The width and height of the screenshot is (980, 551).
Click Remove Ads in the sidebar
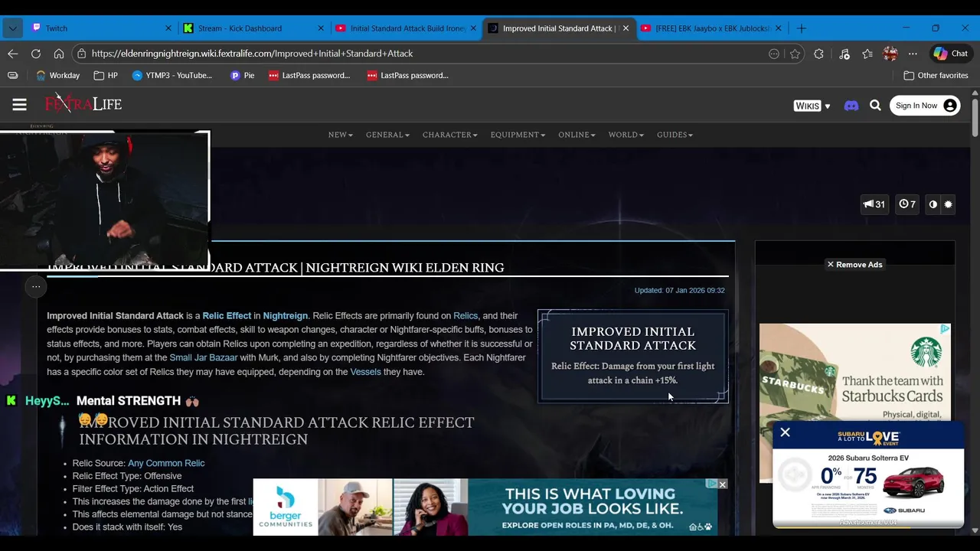pos(854,265)
